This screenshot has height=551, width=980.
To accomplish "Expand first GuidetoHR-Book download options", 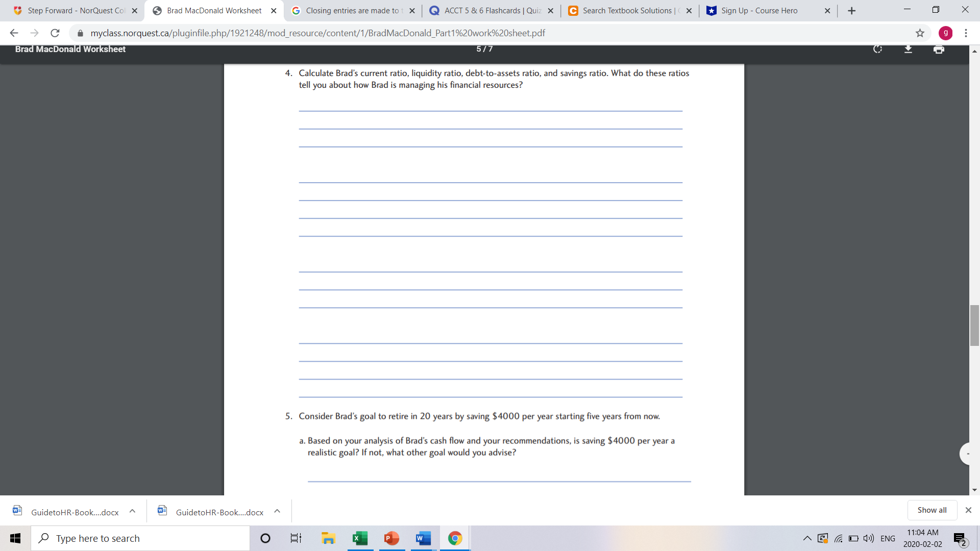I will 132,511.
